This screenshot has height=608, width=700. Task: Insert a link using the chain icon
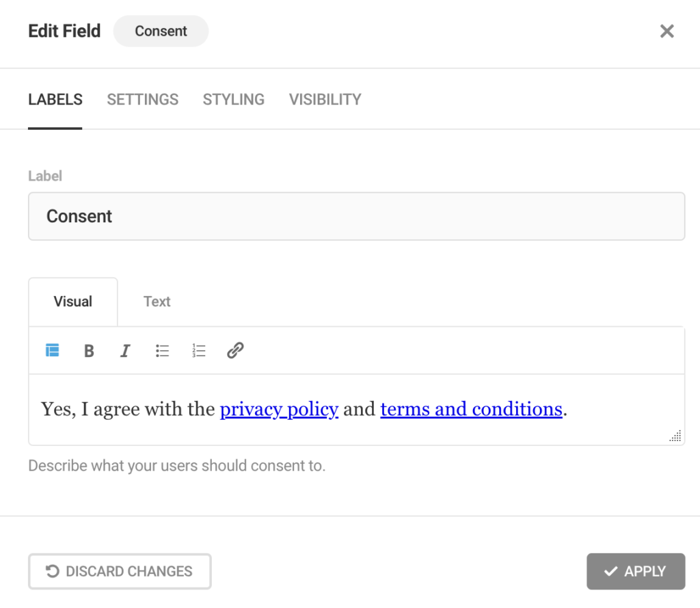(x=235, y=351)
